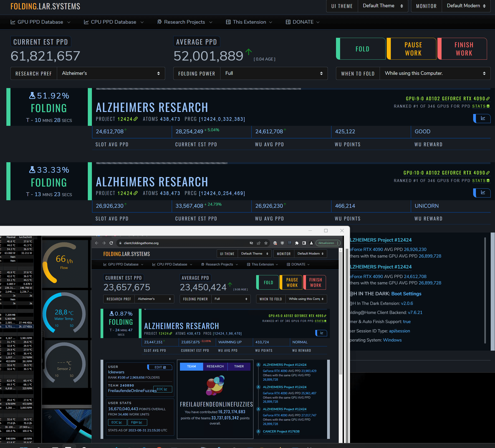Click FINISH WORK in the main background window
Screen dimensions: 495x448
[x=462, y=49]
